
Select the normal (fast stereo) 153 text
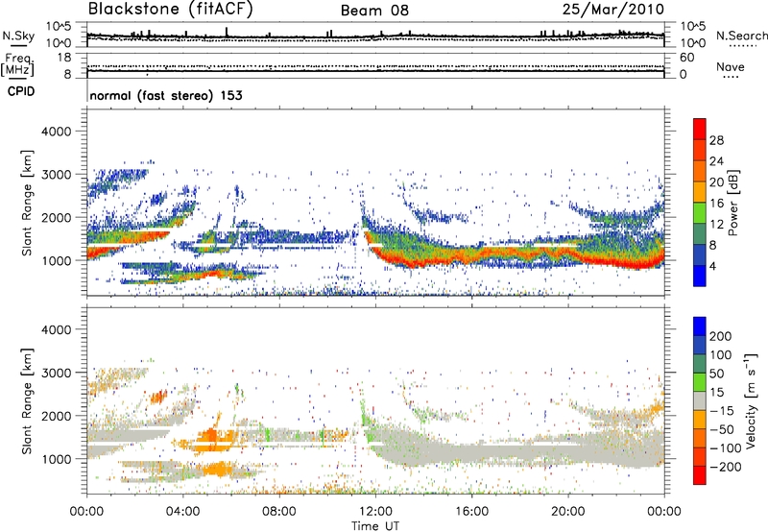click(x=166, y=95)
